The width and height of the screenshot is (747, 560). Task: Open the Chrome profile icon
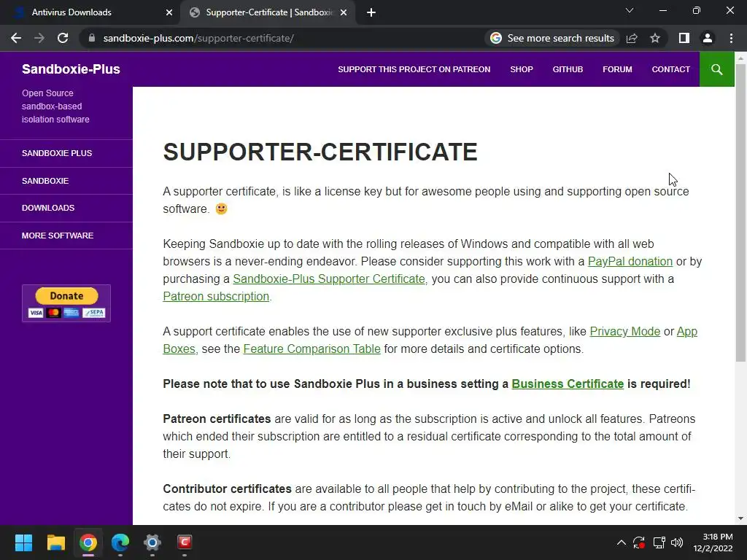point(708,38)
